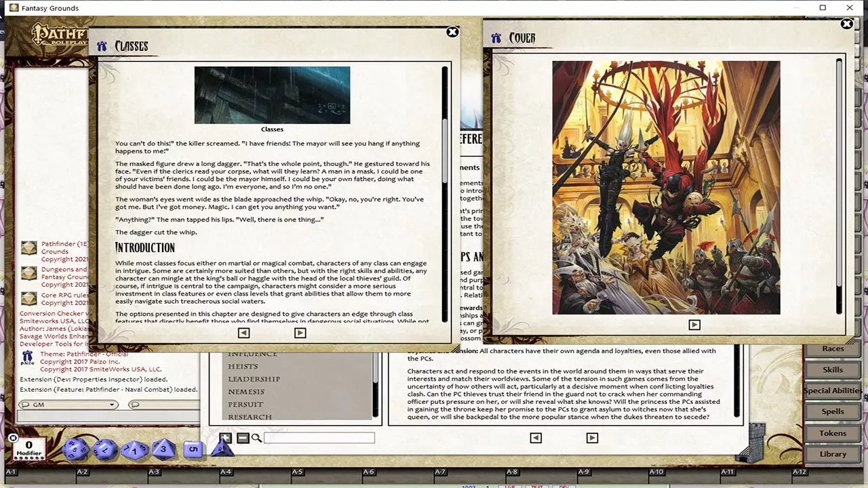Select the d12 die
Image resolution: width=868 pixels, height=488 pixels.
point(105,449)
